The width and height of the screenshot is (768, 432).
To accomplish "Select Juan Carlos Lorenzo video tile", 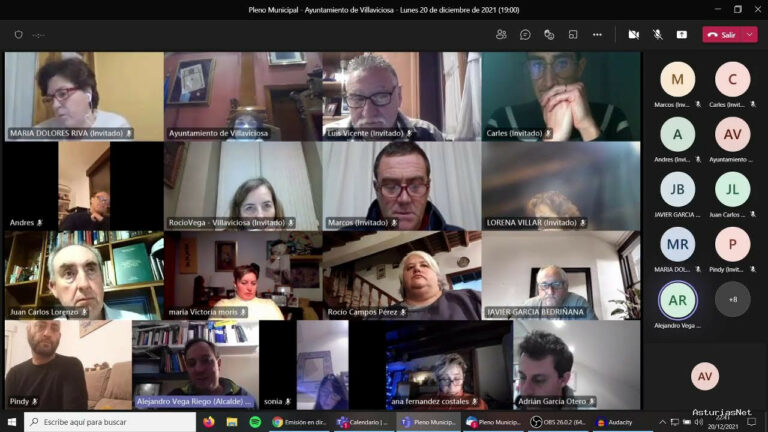I will tap(84, 275).
